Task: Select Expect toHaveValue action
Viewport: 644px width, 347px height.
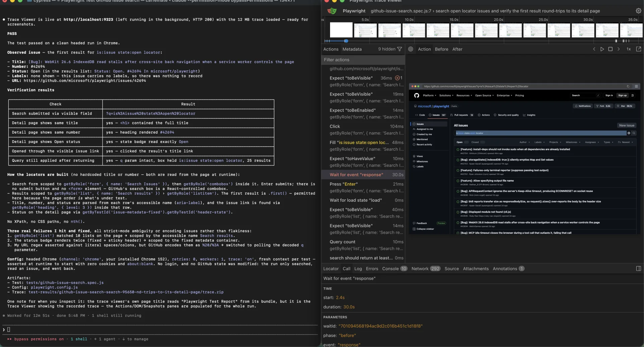Action: [x=363, y=162]
